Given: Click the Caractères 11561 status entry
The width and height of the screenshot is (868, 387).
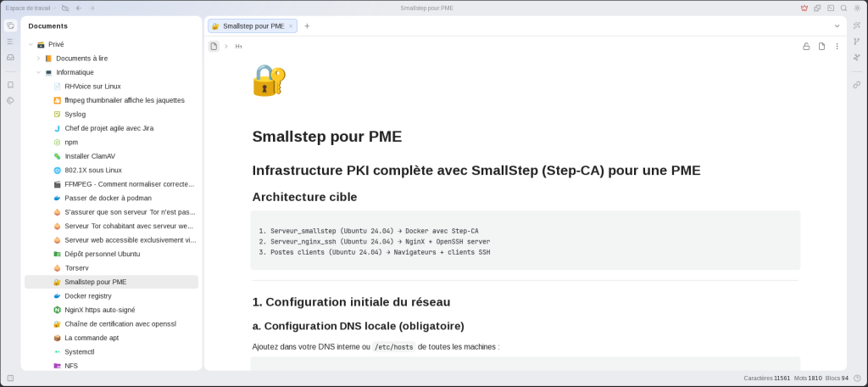Looking at the screenshot, I should [766, 379].
